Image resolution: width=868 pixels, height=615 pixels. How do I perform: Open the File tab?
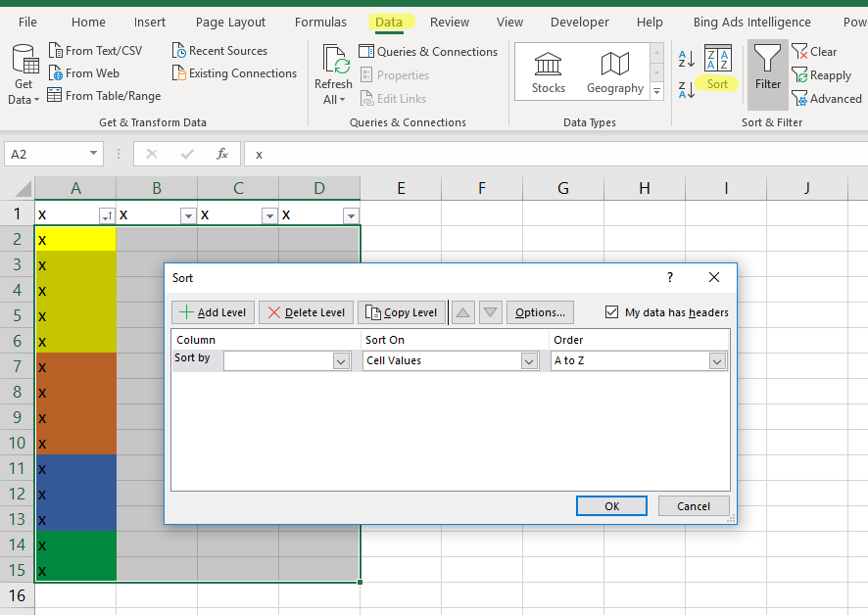27,23
